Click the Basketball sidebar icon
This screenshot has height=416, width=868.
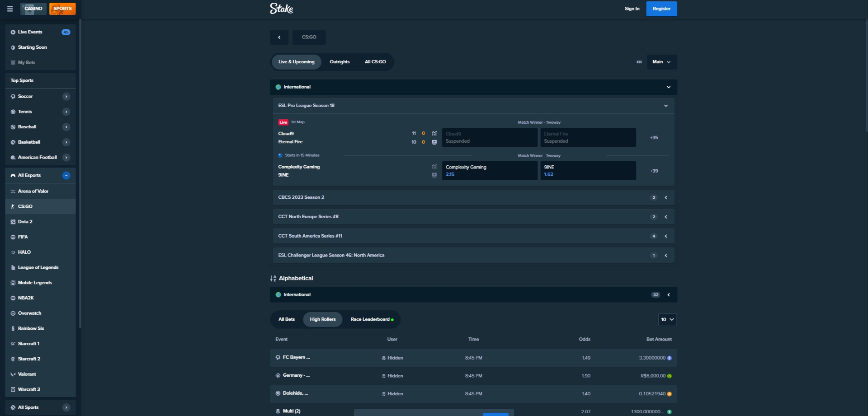click(13, 142)
